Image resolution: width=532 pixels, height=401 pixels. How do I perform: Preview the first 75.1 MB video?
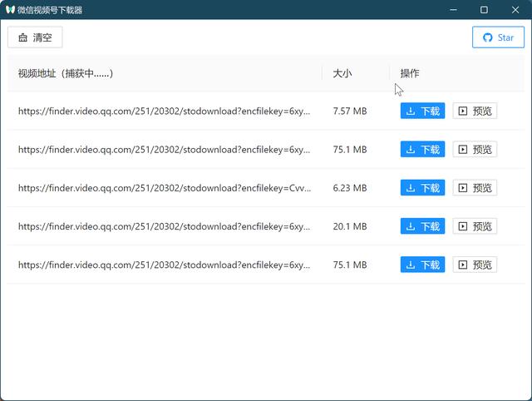tap(475, 150)
